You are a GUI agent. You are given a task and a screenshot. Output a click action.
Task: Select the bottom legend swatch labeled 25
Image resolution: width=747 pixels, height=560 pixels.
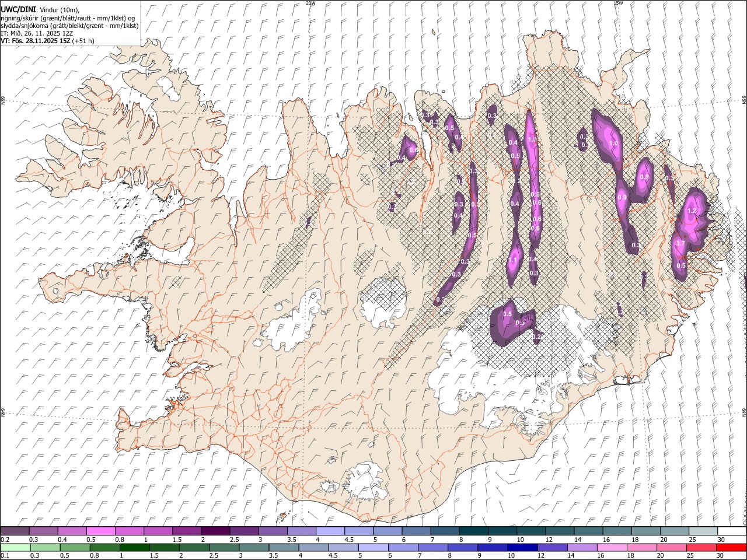tap(701, 547)
